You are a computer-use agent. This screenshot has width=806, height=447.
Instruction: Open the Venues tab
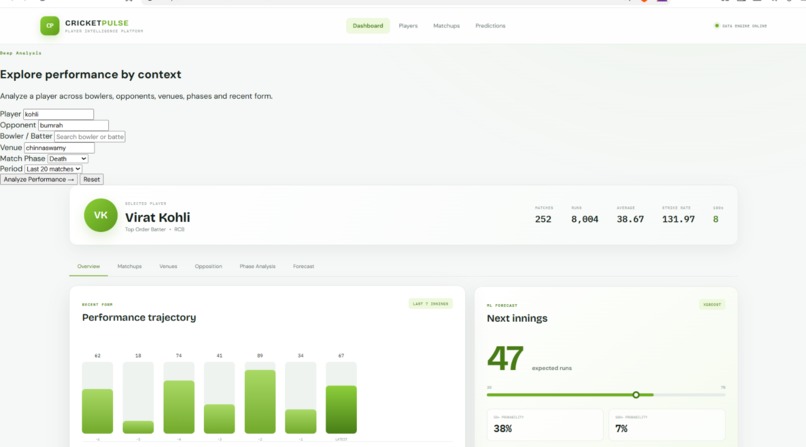(x=168, y=266)
